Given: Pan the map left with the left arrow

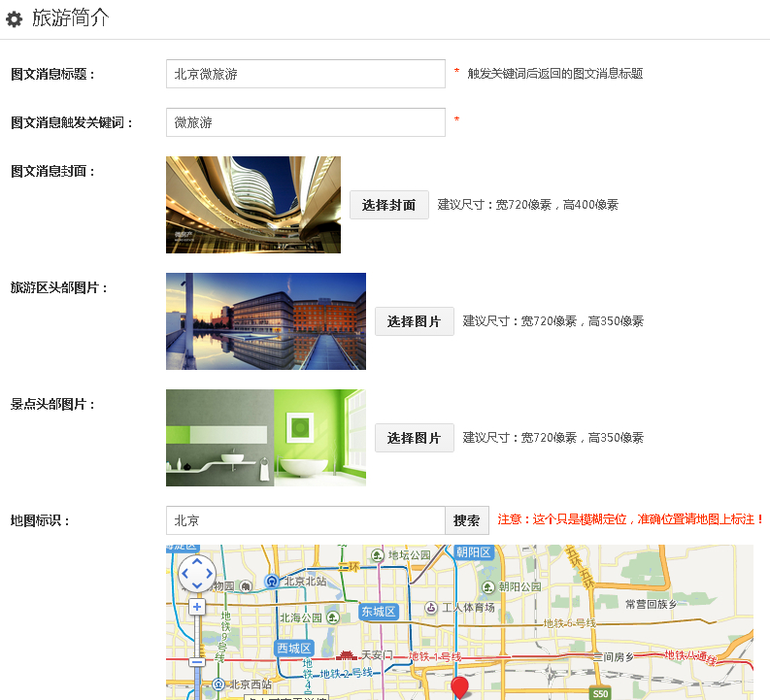Looking at the screenshot, I should 184,574.
